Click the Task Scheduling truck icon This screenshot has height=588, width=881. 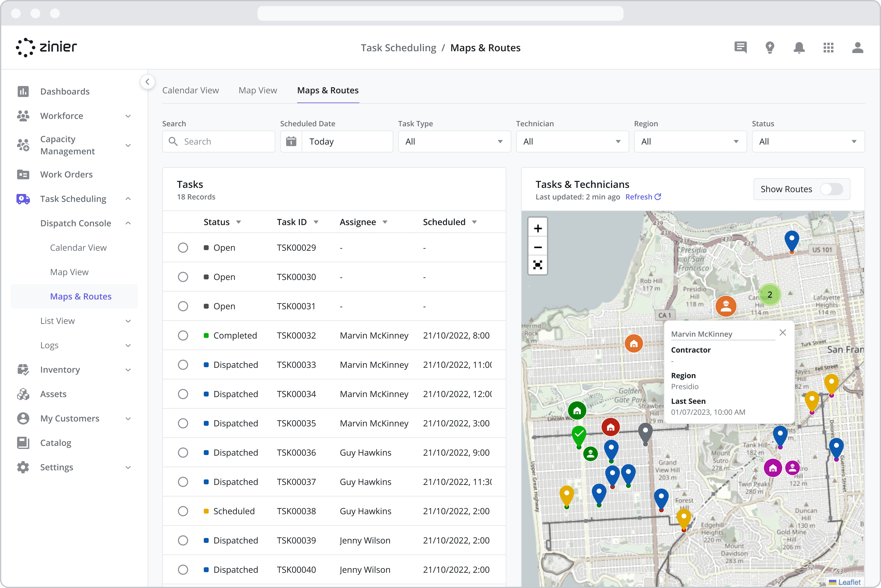tap(23, 199)
